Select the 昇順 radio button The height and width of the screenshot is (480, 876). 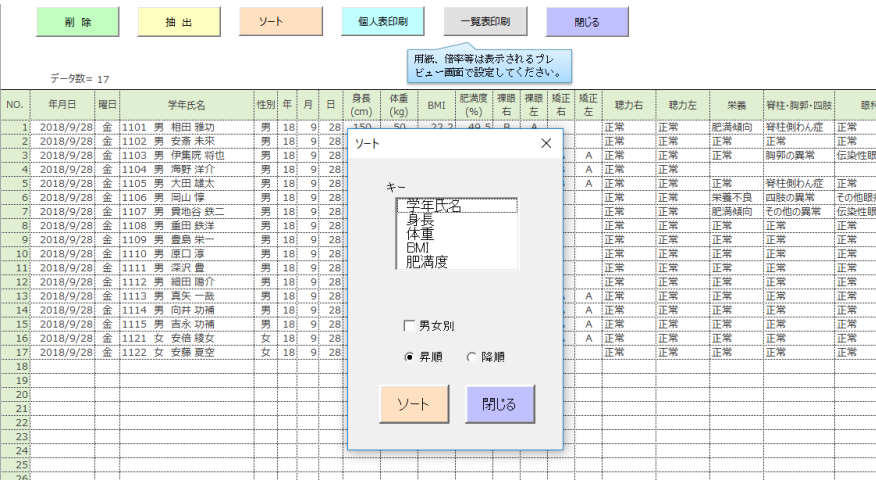(409, 356)
